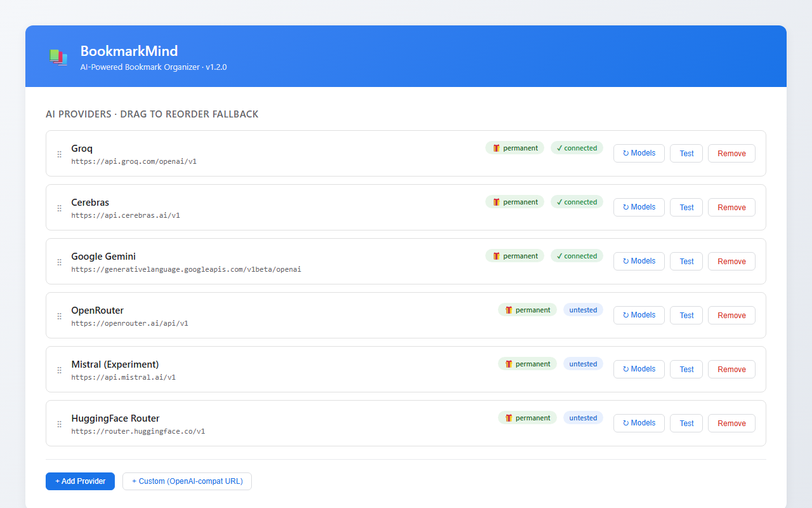Viewport: 812px width, 508px height.
Task: Click the AI-Powered Bookmark Organizer v1.2.0 subtitle
Action: coord(154,67)
